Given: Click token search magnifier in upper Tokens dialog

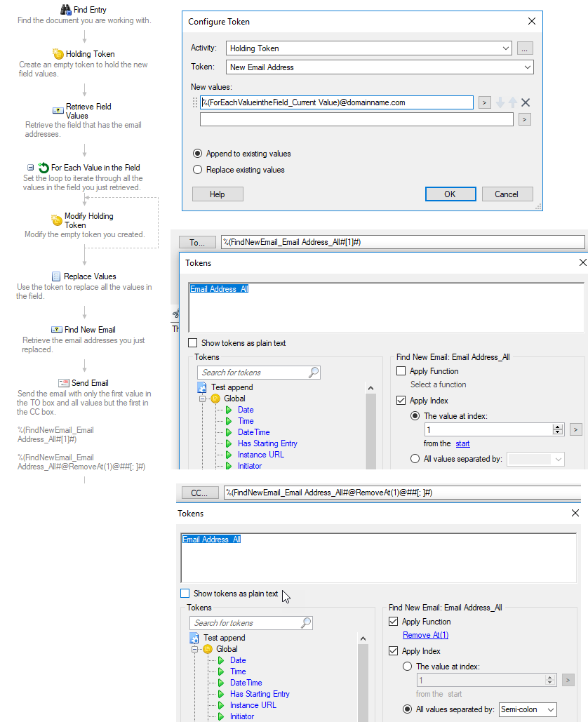Looking at the screenshot, I should (314, 372).
